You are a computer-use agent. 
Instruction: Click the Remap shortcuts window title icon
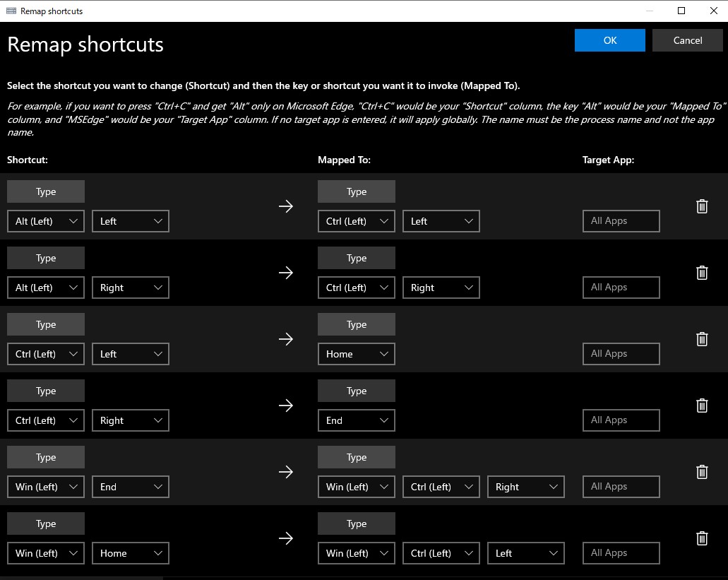[11, 11]
